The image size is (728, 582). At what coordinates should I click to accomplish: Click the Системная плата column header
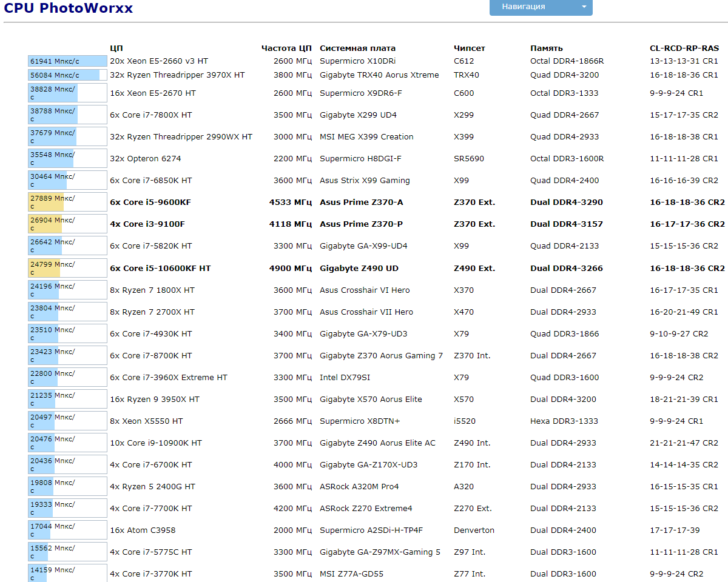(x=357, y=48)
